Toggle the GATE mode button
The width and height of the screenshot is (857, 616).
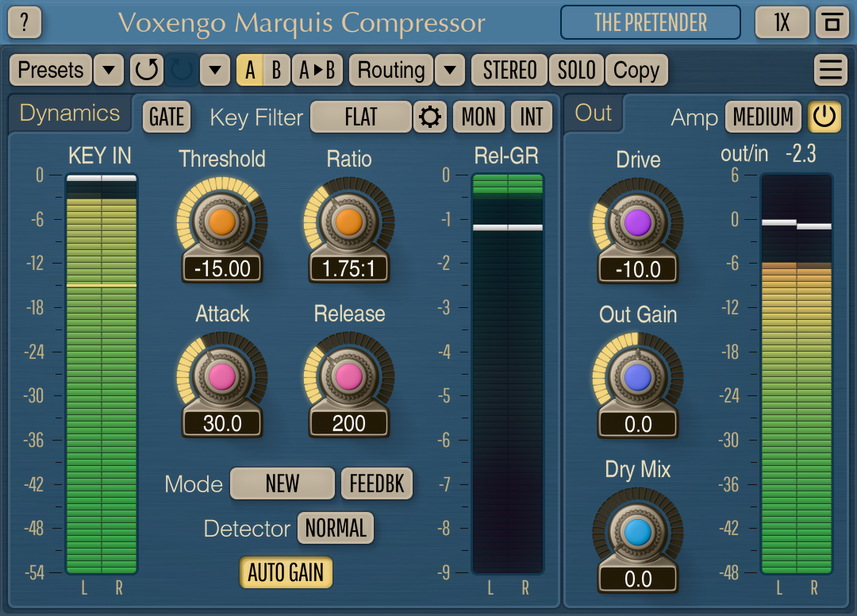pos(166,117)
